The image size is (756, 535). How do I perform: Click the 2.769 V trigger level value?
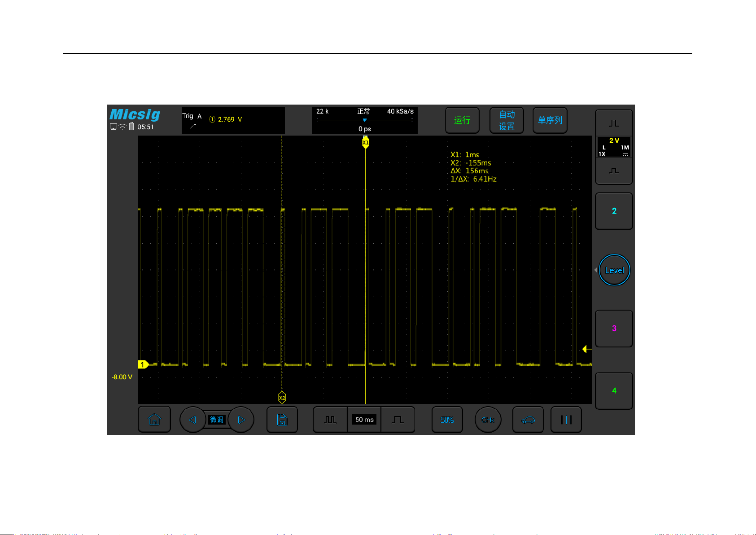click(230, 119)
